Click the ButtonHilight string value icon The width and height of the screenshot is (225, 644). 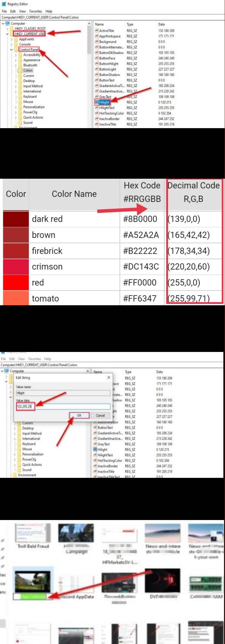click(x=96, y=63)
